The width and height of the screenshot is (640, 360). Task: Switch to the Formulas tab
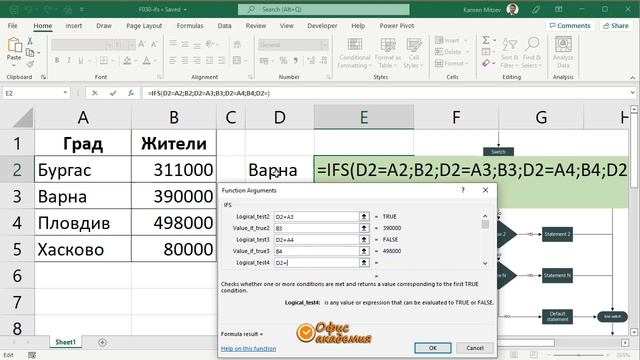(x=190, y=26)
